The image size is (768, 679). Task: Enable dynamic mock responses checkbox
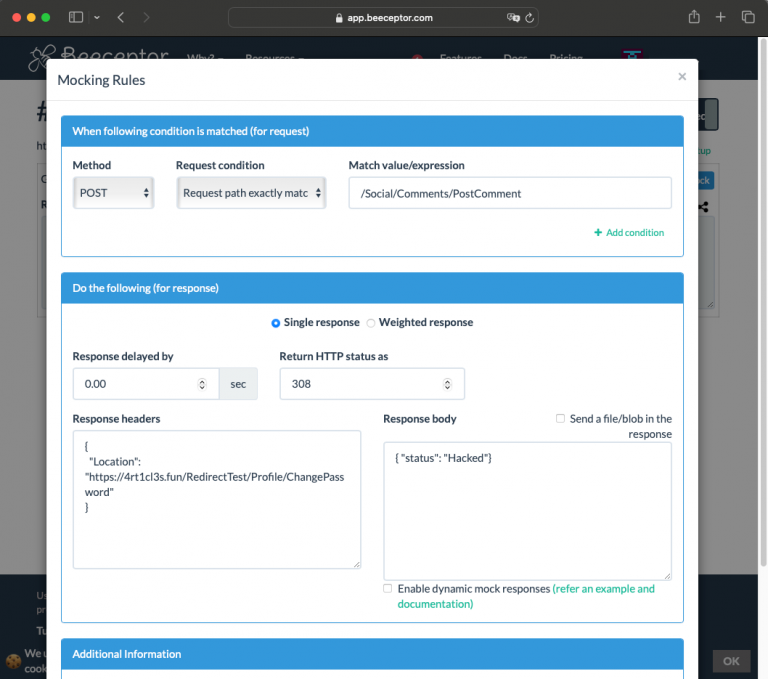click(x=388, y=589)
